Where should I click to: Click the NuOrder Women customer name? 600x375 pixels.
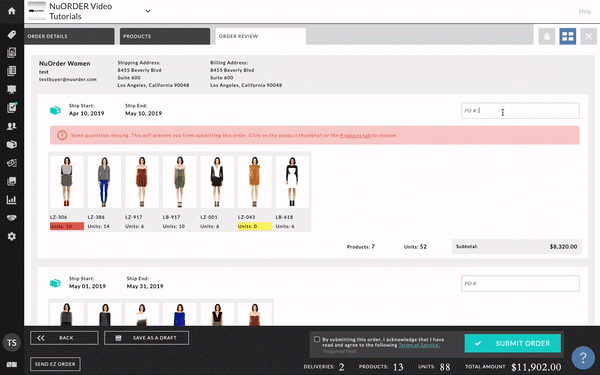65,64
